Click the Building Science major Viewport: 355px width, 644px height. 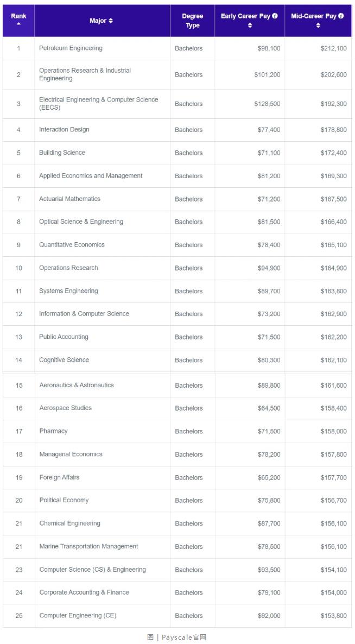click(x=62, y=153)
